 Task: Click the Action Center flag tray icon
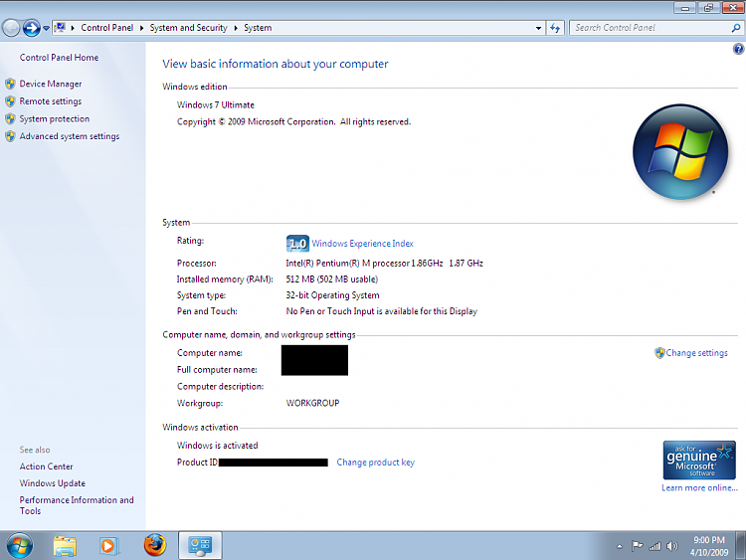pyautogui.click(x=637, y=546)
